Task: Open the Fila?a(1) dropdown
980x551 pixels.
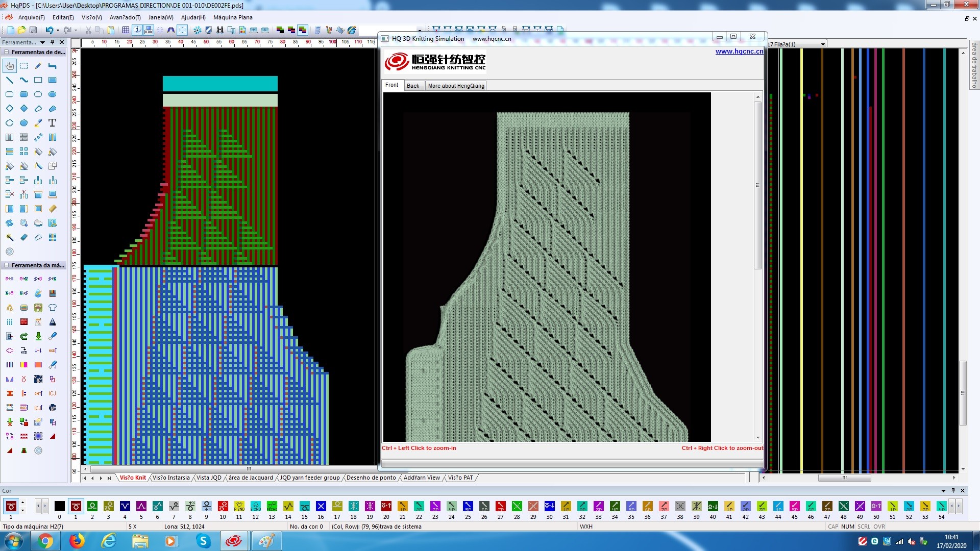Action: pyautogui.click(x=823, y=44)
